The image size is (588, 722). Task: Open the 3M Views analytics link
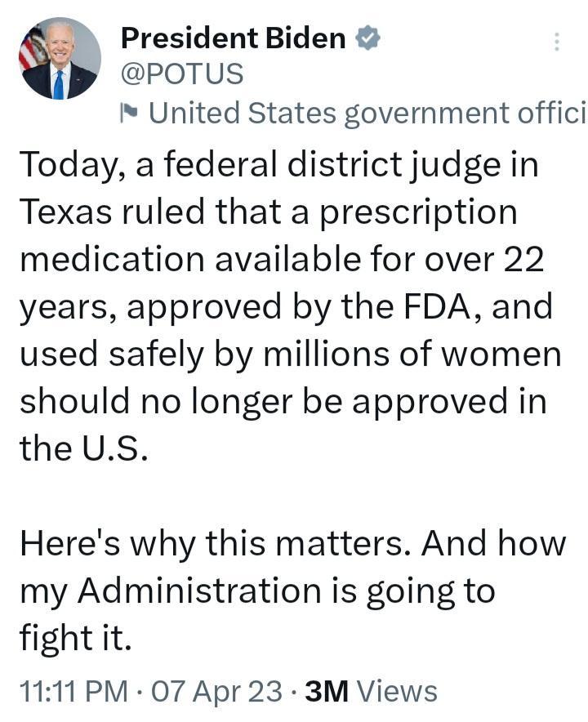[362, 692]
